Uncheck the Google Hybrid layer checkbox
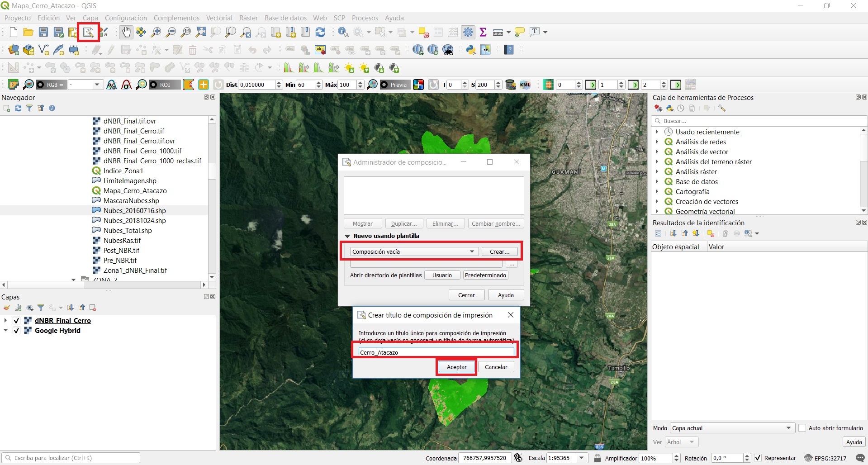This screenshot has width=868, height=465. pos(17,331)
